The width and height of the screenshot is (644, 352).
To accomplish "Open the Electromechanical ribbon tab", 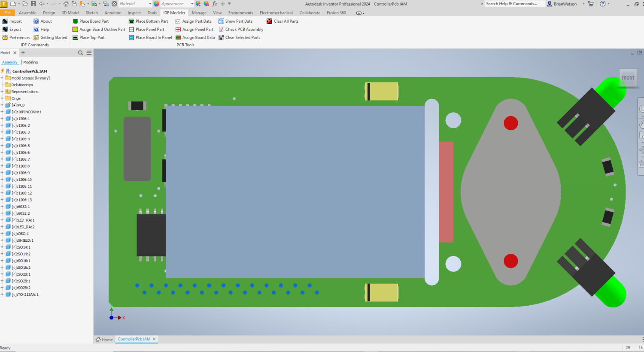I will [276, 13].
